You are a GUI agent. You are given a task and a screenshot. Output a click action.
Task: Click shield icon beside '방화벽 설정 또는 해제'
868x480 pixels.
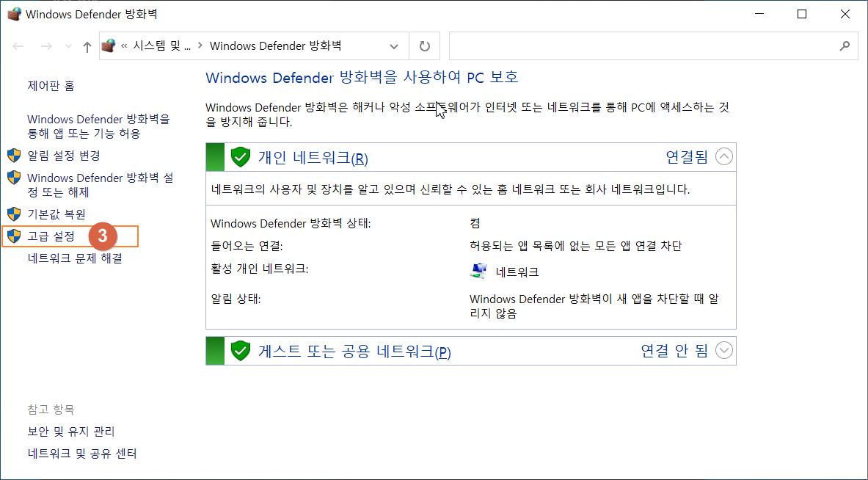(x=15, y=178)
